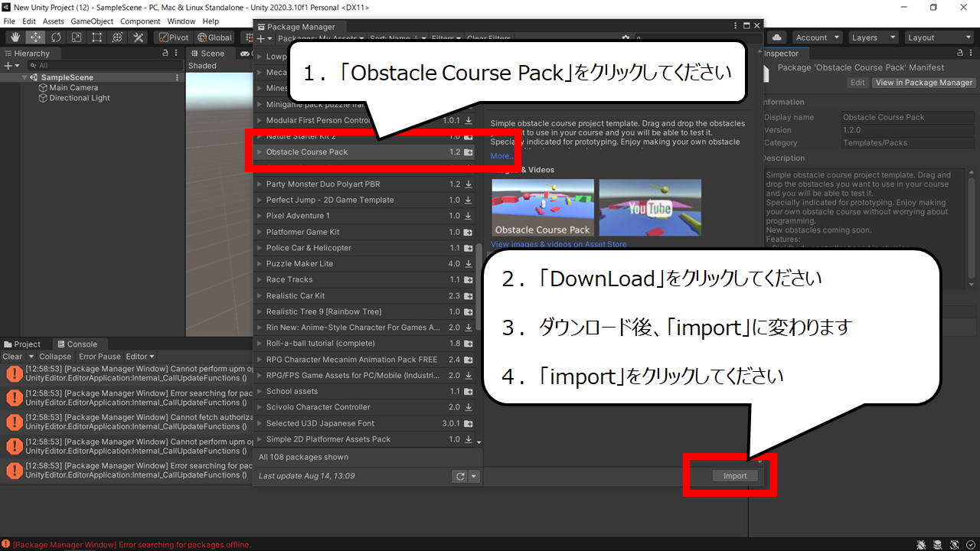Open the Obstacle Course Pack preview thumbnail
The width and height of the screenshot is (980, 551).
(x=543, y=207)
